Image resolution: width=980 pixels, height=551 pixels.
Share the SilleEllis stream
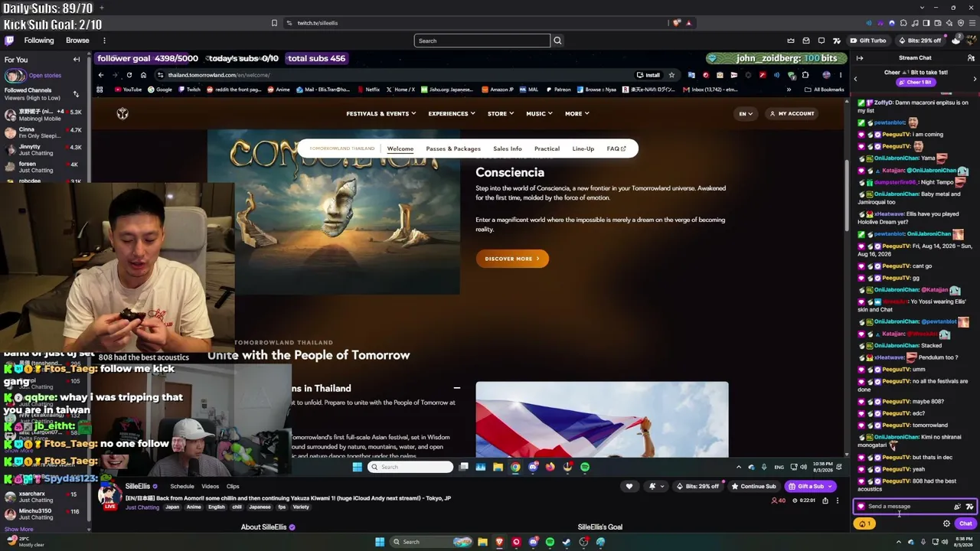(825, 500)
